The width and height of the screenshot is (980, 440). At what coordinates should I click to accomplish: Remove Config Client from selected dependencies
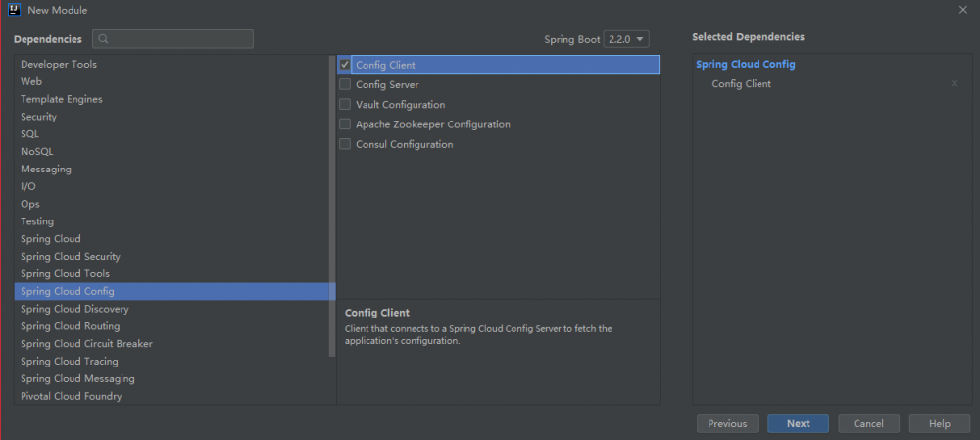(955, 83)
